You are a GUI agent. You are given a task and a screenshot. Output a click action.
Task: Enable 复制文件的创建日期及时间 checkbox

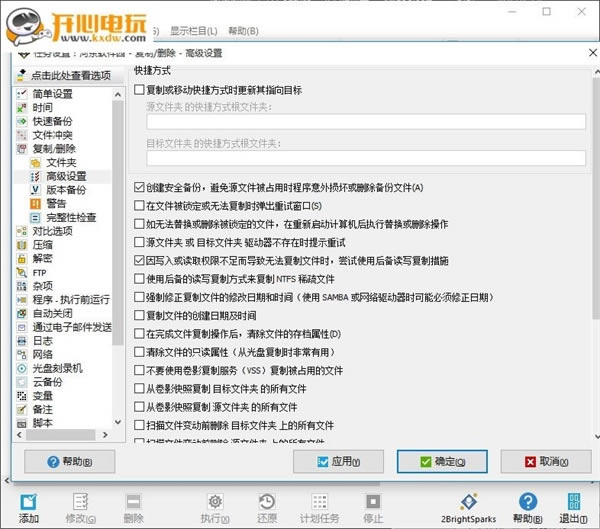139,315
